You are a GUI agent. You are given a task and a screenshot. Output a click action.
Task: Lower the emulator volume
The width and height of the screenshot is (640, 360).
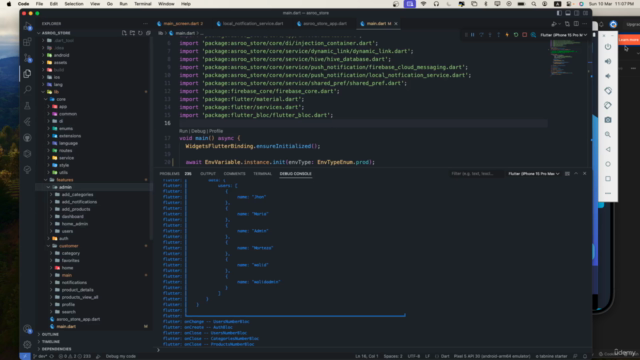(608, 76)
